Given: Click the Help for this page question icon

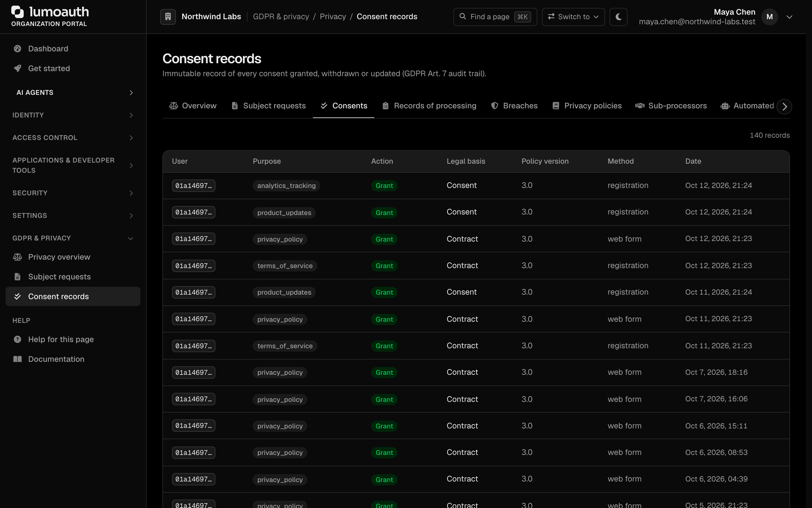Looking at the screenshot, I should tap(17, 339).
